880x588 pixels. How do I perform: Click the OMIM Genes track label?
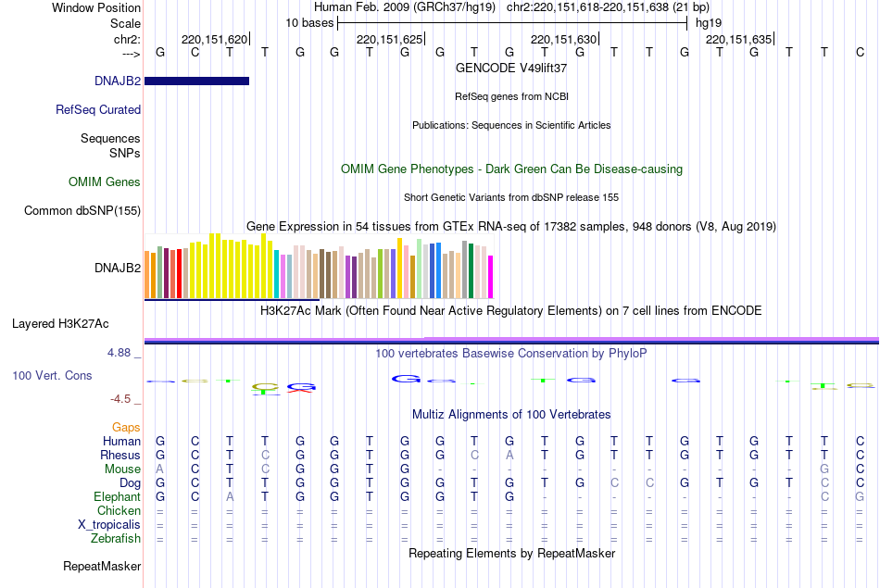105,182
